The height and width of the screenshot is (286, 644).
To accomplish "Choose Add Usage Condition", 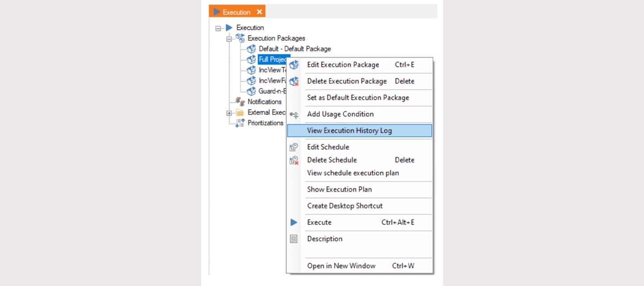I will point(360,114).
